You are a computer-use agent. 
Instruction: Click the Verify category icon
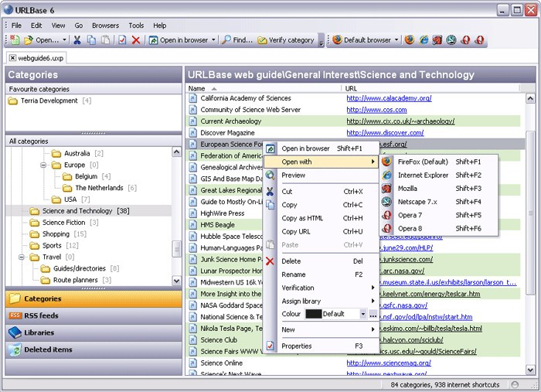click(262, 40)
